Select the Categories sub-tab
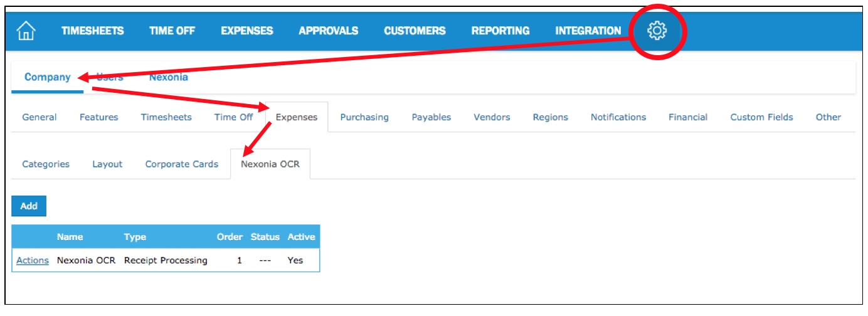 click(46, 164)
